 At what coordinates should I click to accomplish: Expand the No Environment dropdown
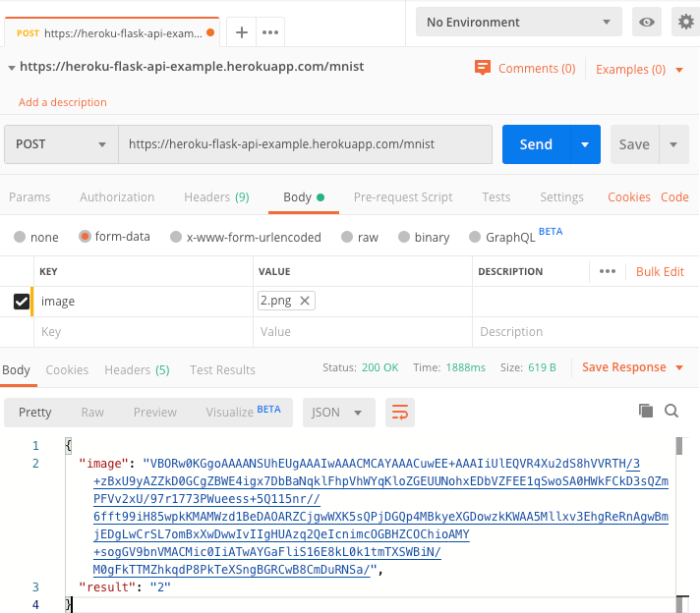(x=519, y=22)
